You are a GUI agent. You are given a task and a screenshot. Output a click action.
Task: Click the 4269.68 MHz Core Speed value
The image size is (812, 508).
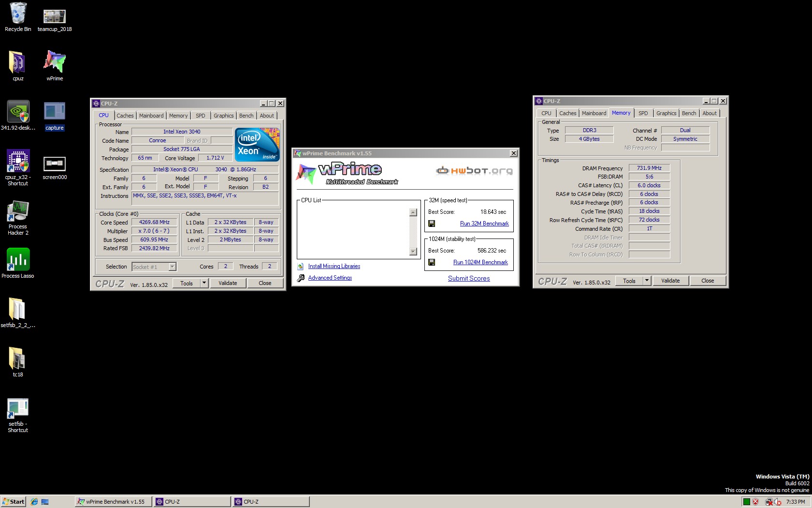coord(154,223)
